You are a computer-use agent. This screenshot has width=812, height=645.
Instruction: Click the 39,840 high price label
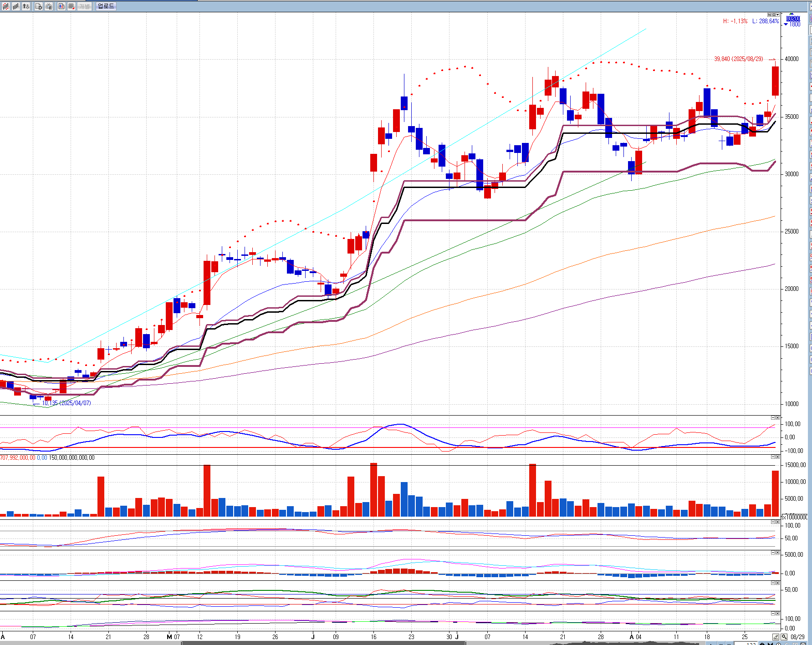click(738, 59)
